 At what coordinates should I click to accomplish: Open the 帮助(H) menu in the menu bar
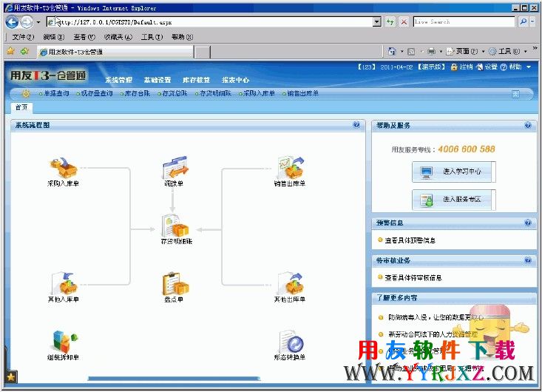[182, 37]
